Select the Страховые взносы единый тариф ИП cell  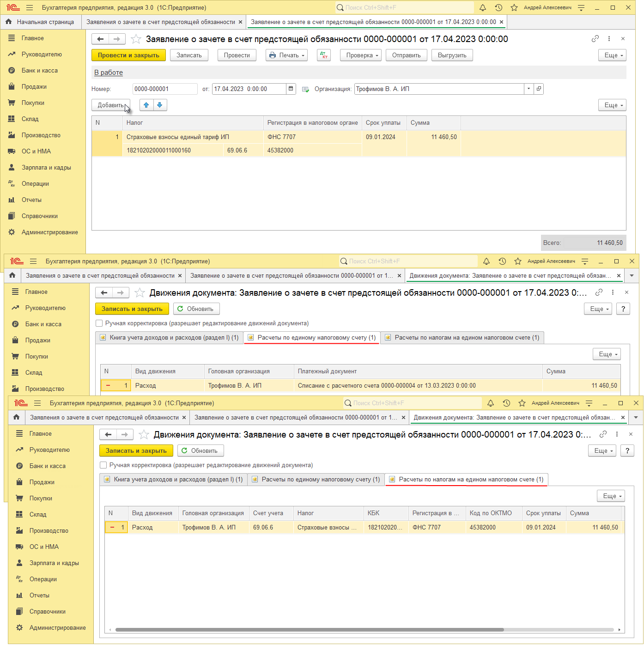[193, 137]
